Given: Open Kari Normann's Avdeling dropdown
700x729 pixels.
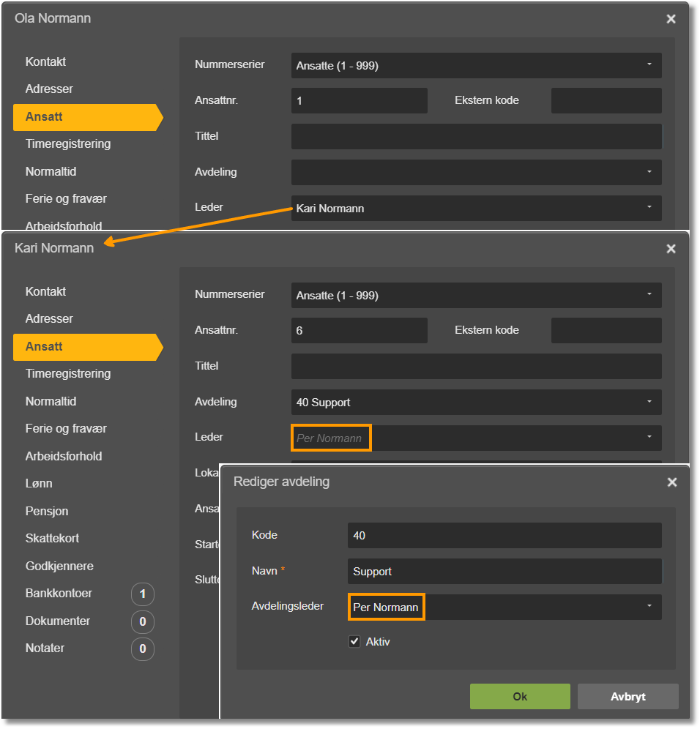Looking at the screenshot, I should click(x=649, y=402).
